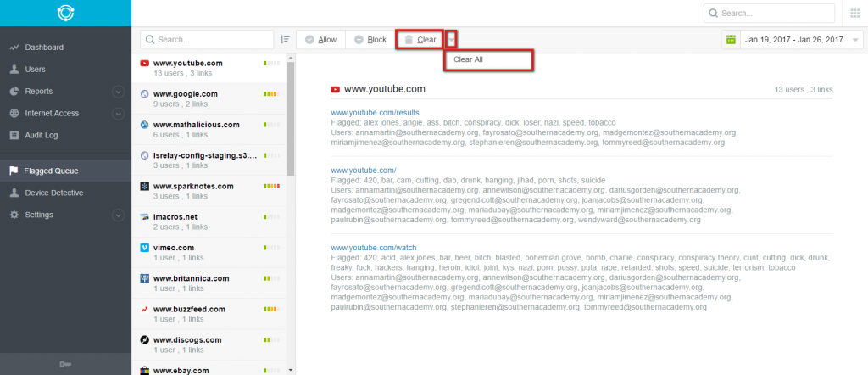Select www.mathalicious.com row
Image resolution: width=868 pixels, height=375 pixels.
pos(209,130)
